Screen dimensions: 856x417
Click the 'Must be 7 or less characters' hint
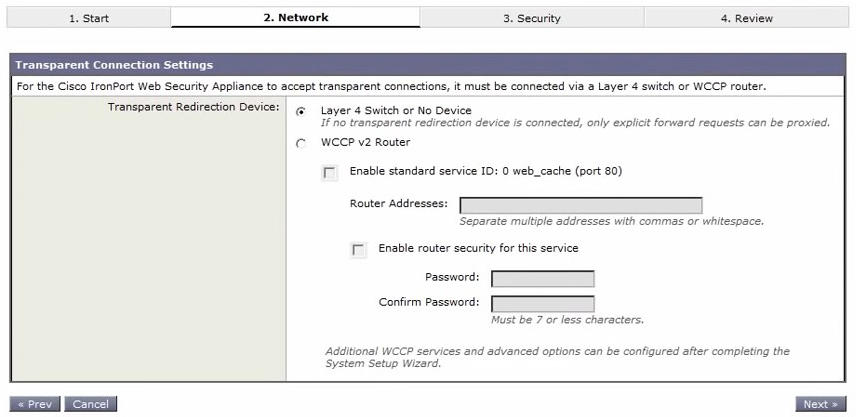point(567,320)
